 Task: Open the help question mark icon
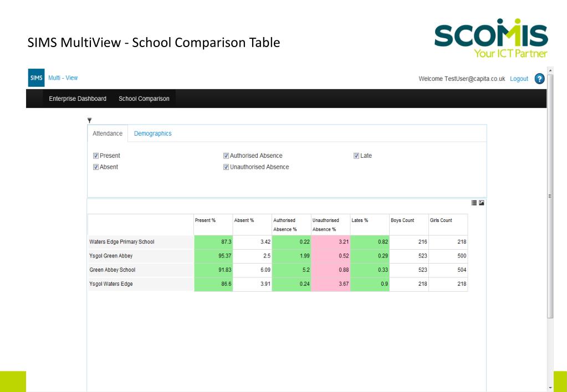pos(539,79)
